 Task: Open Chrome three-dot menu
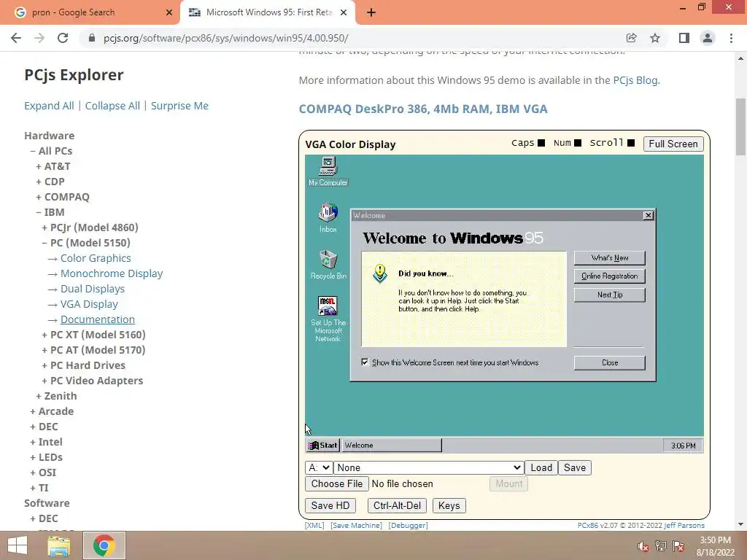click(x=731, y=38)
